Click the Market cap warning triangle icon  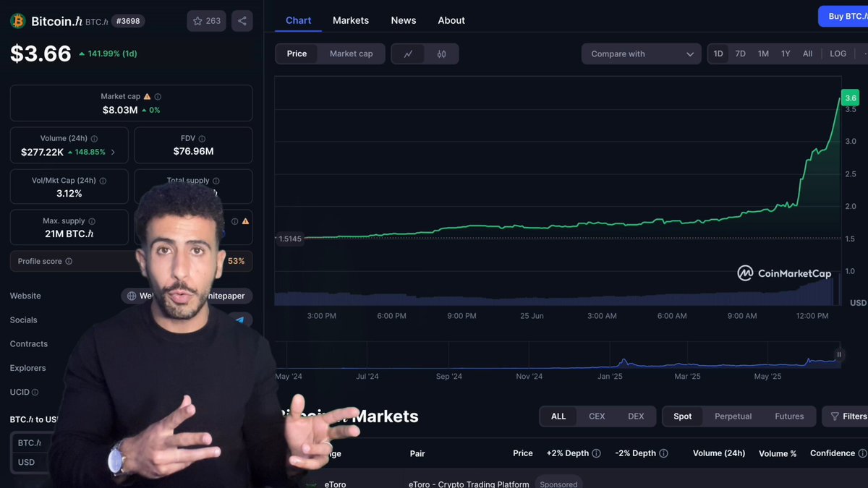pos(148,96)
